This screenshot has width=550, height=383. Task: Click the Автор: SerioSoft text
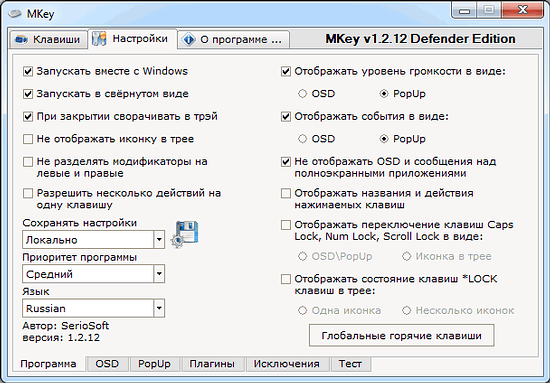coord(66,326)
